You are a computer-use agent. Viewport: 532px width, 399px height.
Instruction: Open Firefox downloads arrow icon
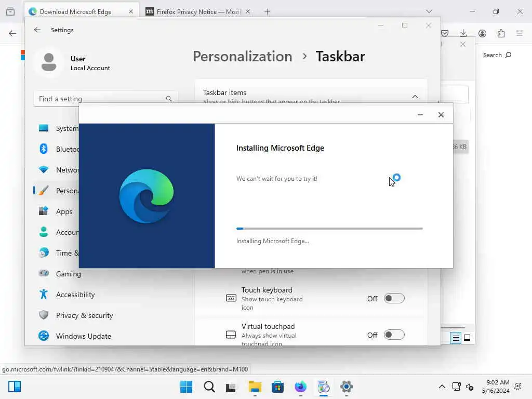pyautogui.click(x=463, y=33)
